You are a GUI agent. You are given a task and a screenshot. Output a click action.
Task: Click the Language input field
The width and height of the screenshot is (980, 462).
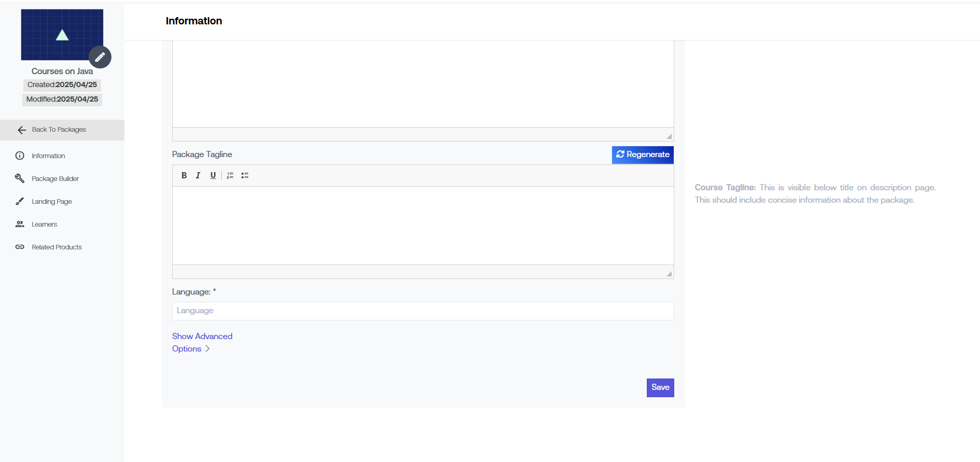coord(423,311)
